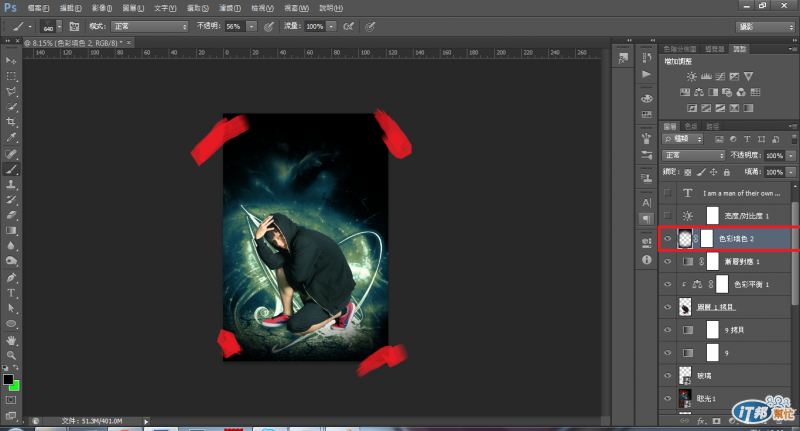800x431 pixels.
Task: Select the Eraser tool
Action: pyautogui.click(x=11, y=215)
